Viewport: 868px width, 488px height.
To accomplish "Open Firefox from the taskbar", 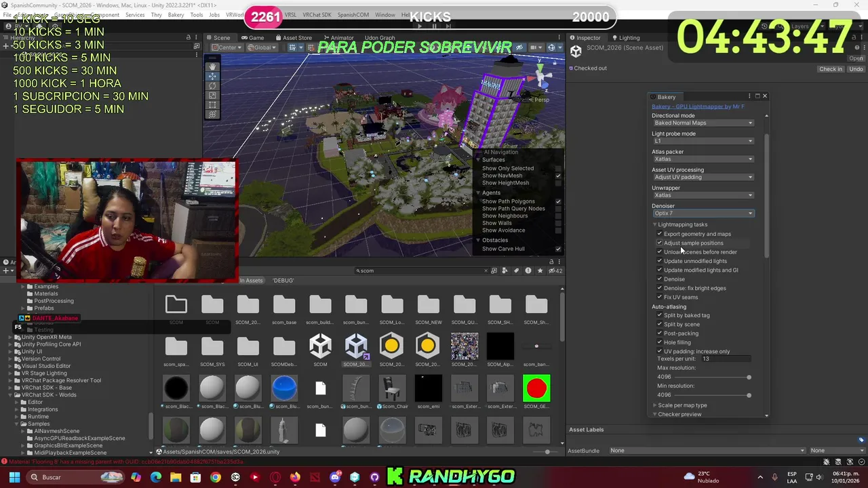I will click(x=295, y=477).
